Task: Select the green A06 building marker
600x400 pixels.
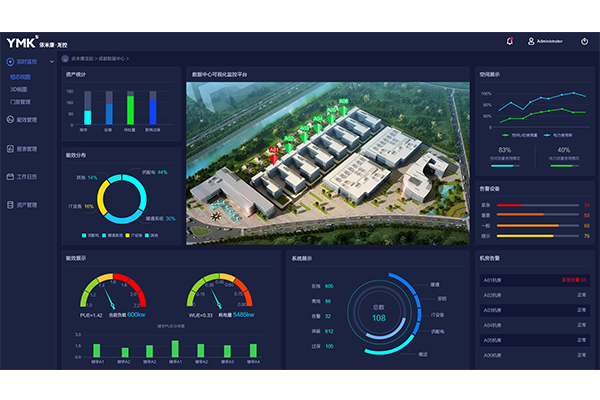Action: point(343,103)
